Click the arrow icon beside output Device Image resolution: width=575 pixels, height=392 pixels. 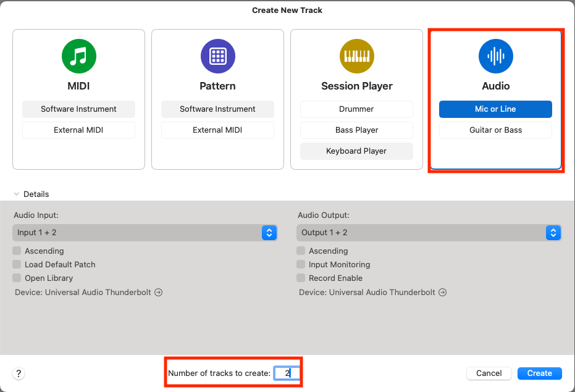click(442, 293)
